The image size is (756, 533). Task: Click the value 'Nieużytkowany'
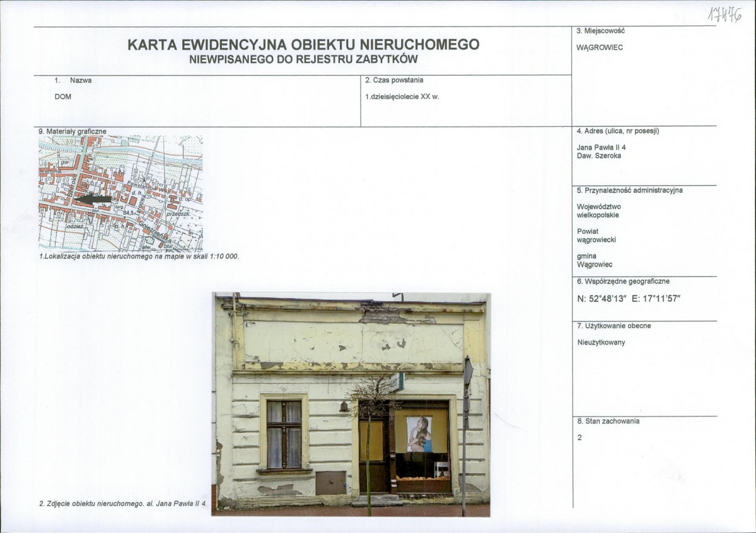tap(602, 343)
